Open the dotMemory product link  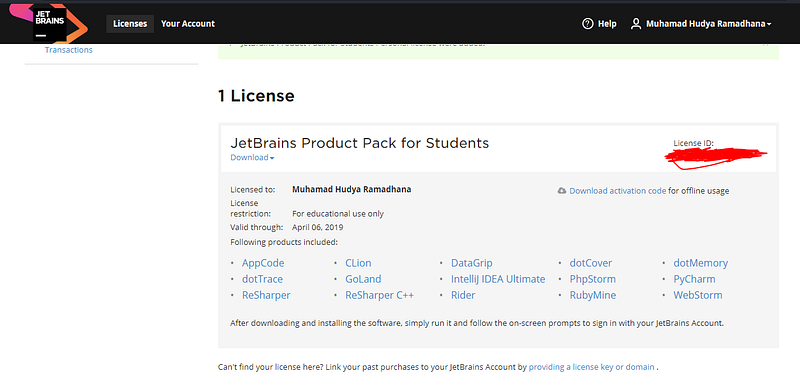tap(701, 264)
